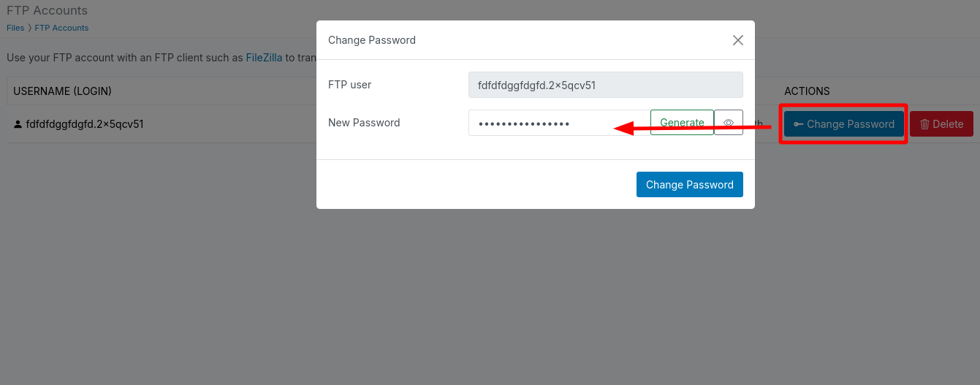
Task: Click the FTP user field label
Action: pos(350,85)
